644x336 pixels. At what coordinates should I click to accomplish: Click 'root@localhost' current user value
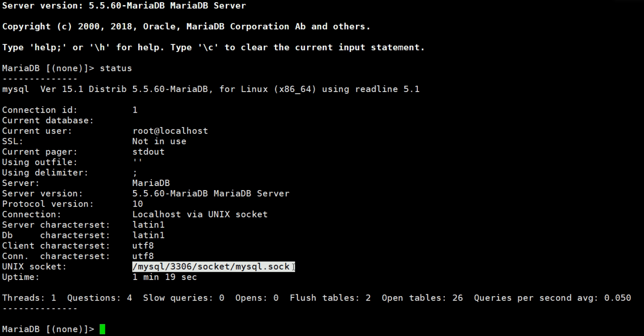[x=170, y=131]
